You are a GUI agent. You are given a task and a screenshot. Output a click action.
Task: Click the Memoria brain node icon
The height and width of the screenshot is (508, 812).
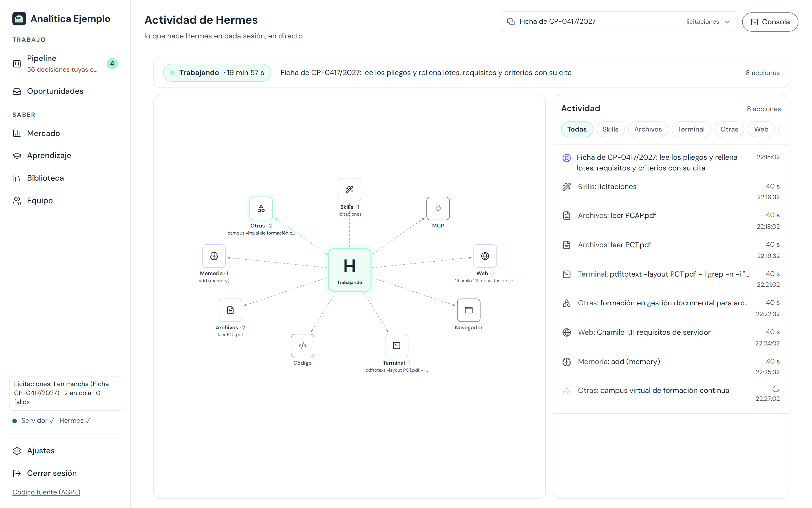(214, 256)
